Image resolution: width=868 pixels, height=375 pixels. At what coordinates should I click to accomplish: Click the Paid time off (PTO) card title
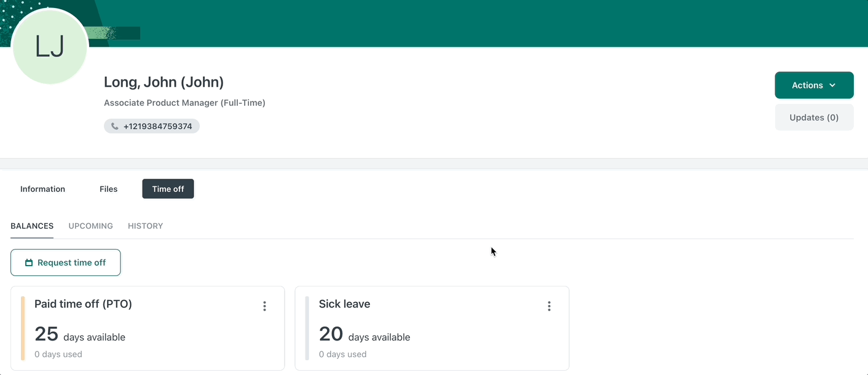click(83, 304)
